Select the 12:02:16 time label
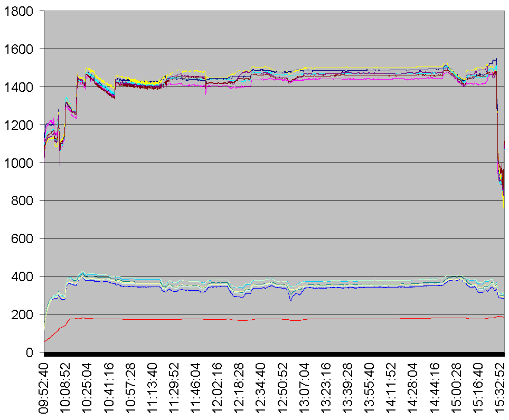Viewport: 509px width, 420px height. click(x=217, y=388)
